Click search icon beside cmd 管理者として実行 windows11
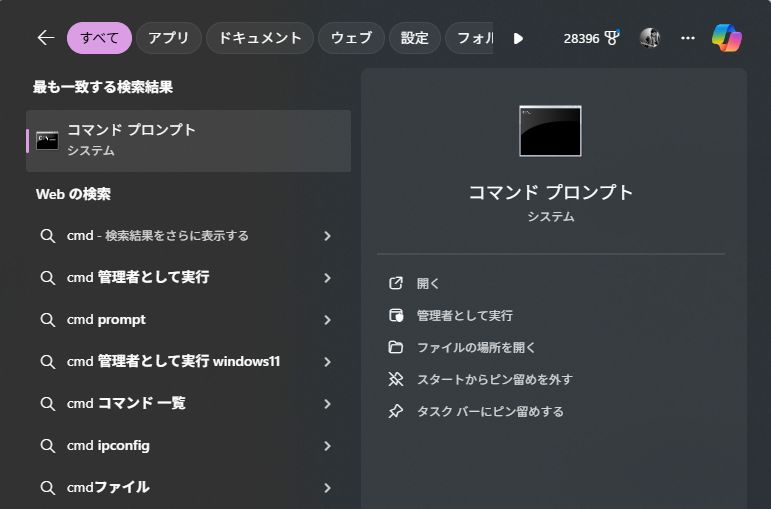Viewport: 771px width, 509px height. click(48, 361)
